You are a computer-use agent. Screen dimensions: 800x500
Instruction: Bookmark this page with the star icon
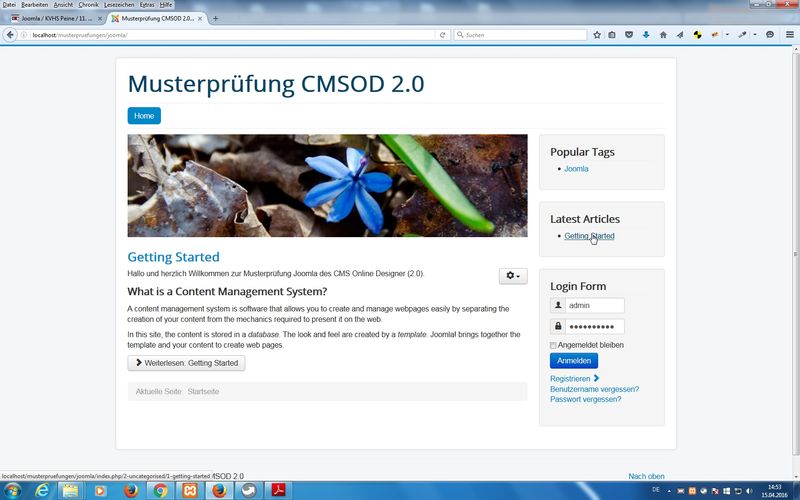point(597,35)
